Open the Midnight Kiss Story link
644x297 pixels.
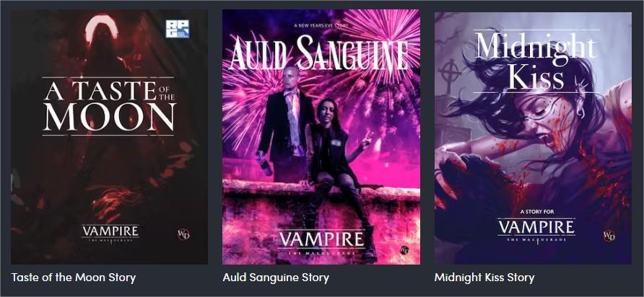(484, 278)
